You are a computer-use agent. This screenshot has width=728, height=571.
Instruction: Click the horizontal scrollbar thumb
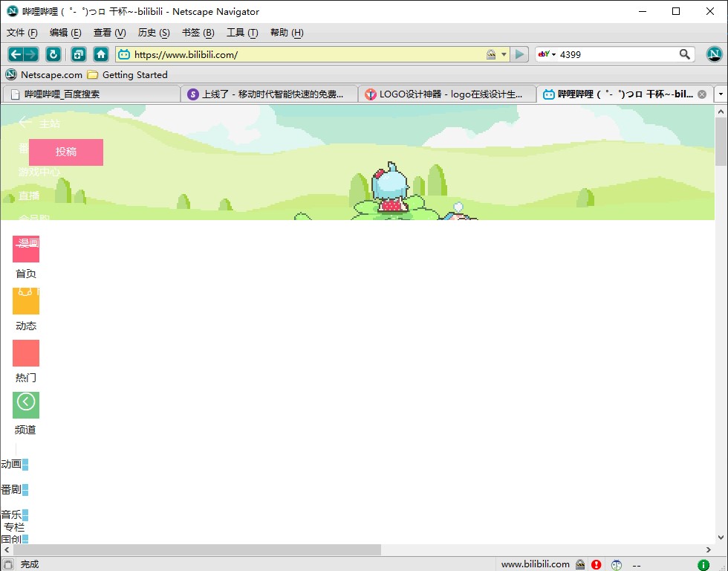(x=196, y=549)
